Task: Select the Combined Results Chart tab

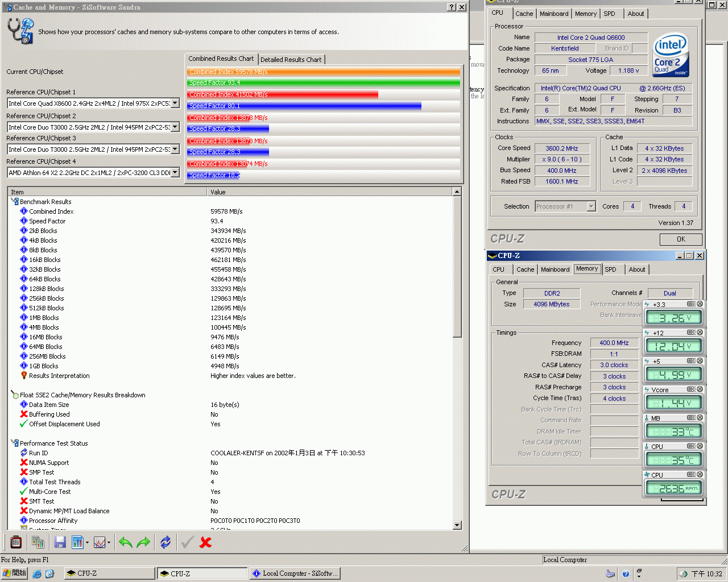Action: point(221,59)
